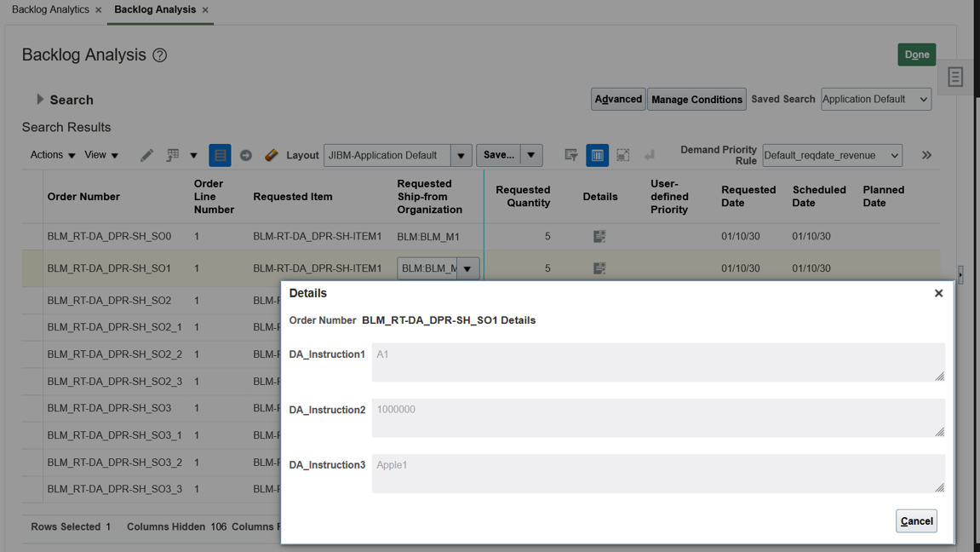980x552 pixels.
Task: Click the help icon beside Backlog Analysis
Action: click(x=160, y=55)
